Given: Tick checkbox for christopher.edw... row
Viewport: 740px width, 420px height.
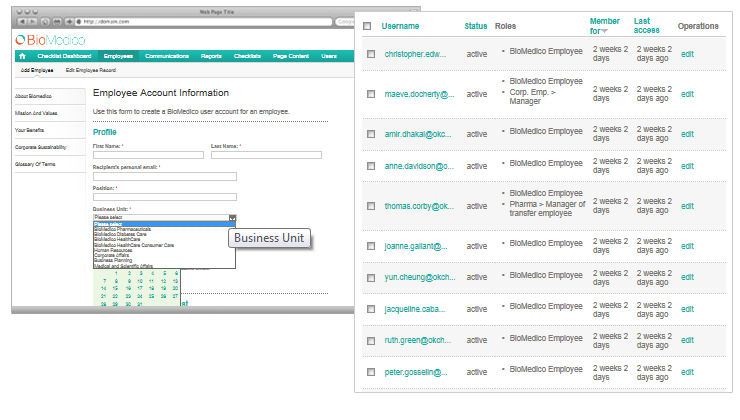Looking at the screenshot, I should [371, 54].
